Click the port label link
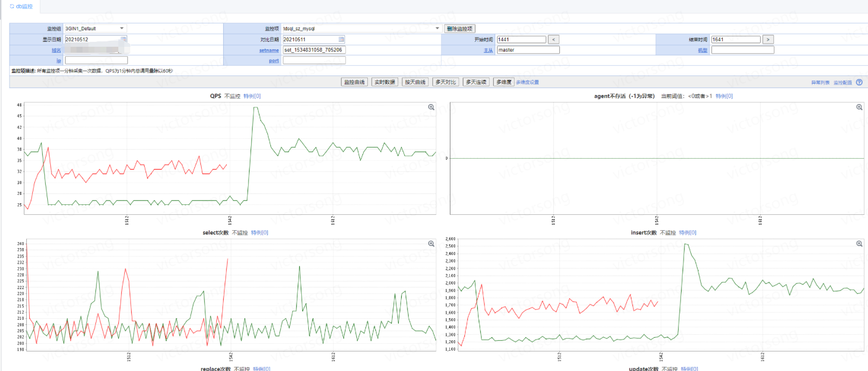 click(x=274, y=61)
